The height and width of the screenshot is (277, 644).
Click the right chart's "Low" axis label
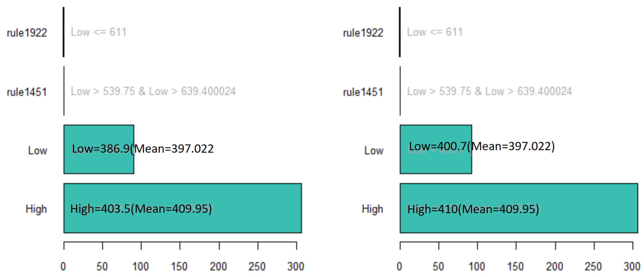(x=374, y=150)
